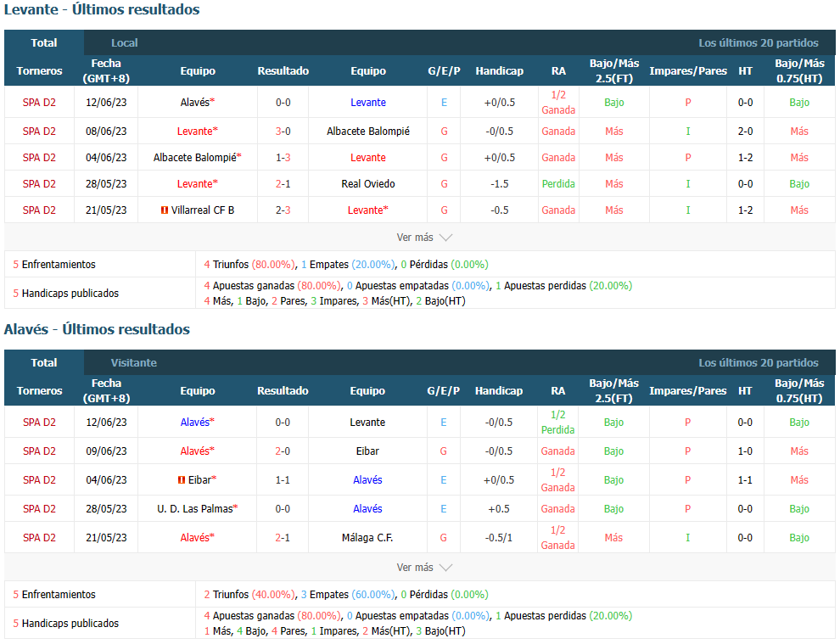Viewport: 840px width, 644px height.
Task: Click date 21/05/23 in Levante table
Action: click(x=106, y=210)
